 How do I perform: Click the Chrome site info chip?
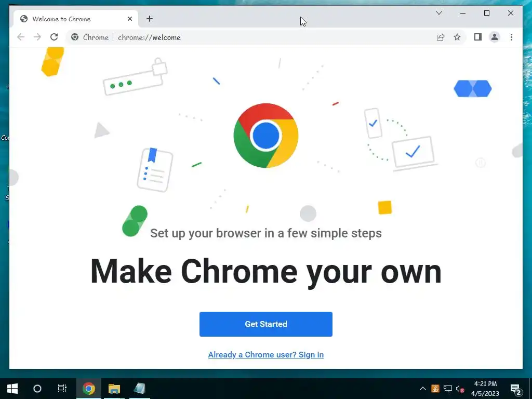90,37
